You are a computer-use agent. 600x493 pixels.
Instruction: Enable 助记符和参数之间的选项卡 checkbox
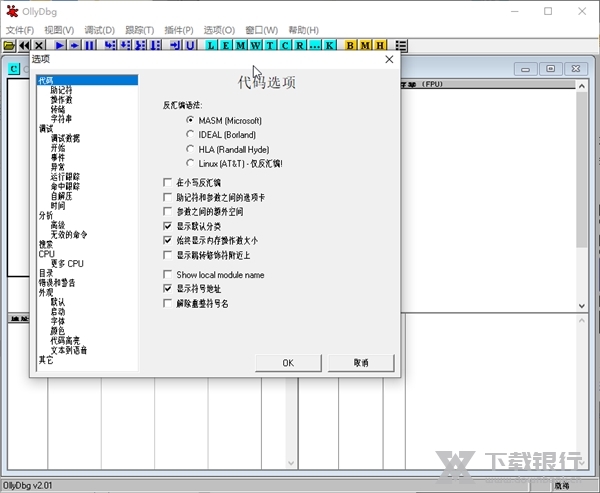pos(167,197)
